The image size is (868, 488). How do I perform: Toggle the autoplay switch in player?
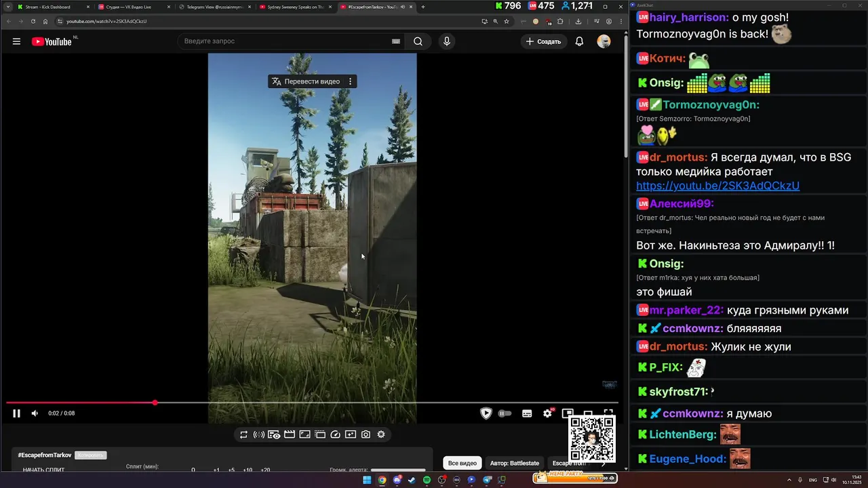pyautogui.click(x=505, y=413)
